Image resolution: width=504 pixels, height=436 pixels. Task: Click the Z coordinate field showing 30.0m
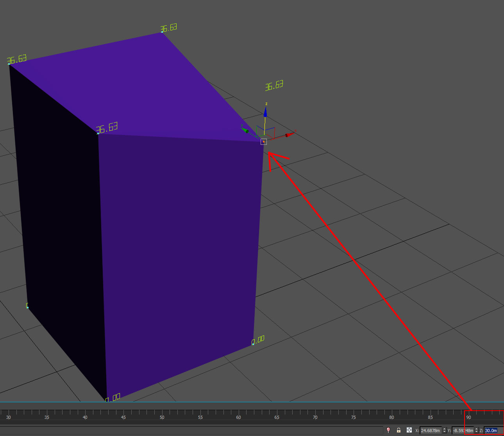pyautogui.click(x=493, y=431)
